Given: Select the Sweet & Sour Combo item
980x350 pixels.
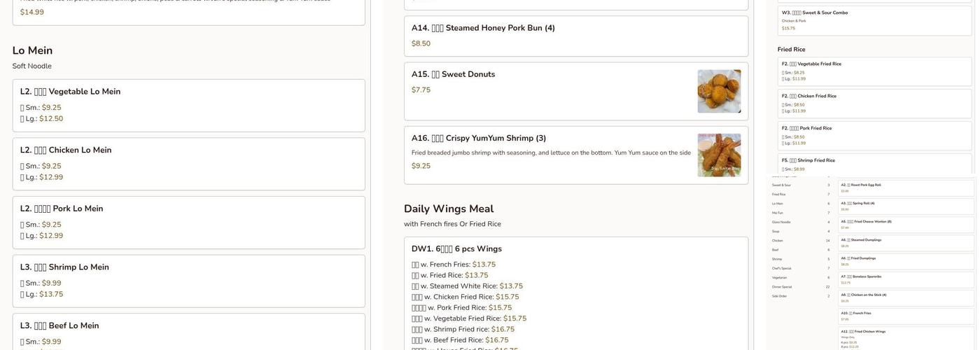Looking at the screenshot, I should (x=874, y=20).
